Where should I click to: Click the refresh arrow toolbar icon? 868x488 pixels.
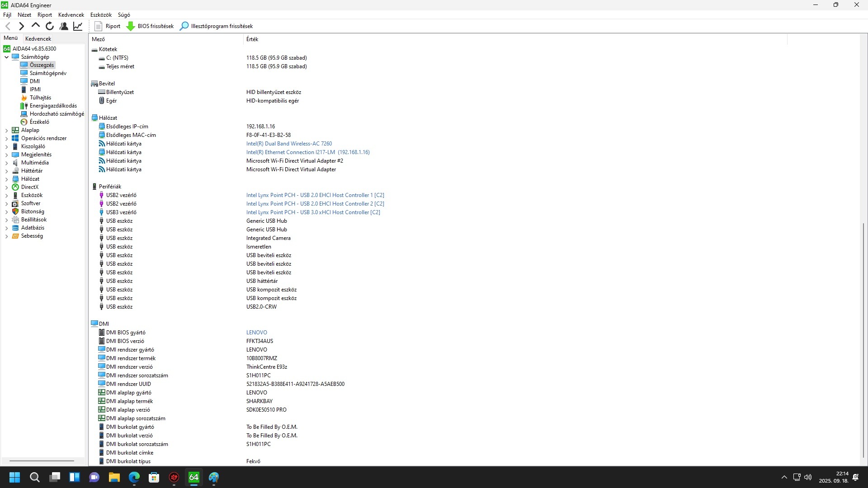click(50, 26)
